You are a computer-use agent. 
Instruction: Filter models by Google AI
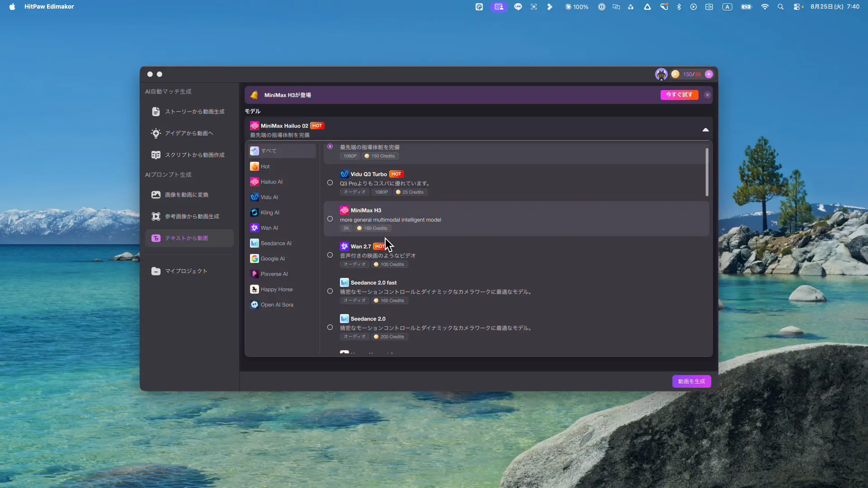pyautogui.click(x=282, y=258)
